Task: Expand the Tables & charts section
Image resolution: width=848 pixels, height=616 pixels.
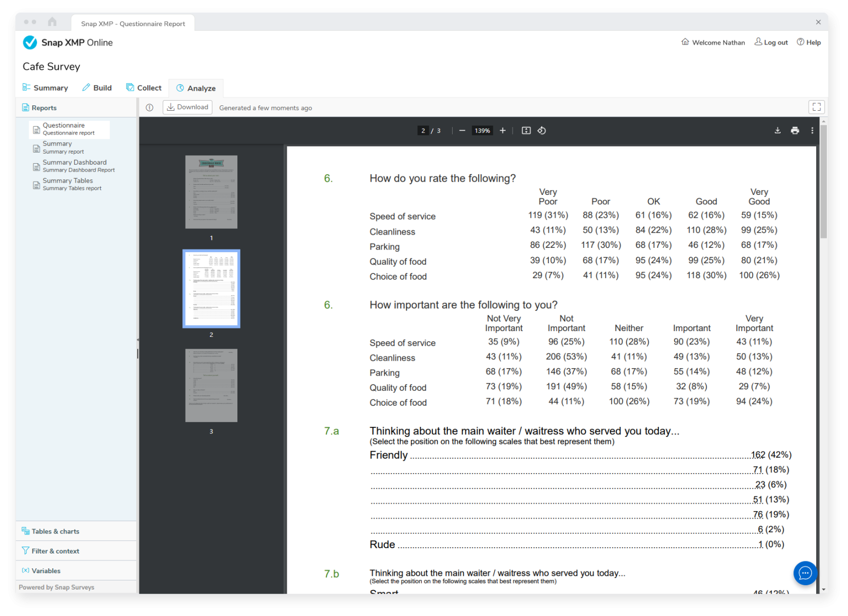Action: [55, 531]
